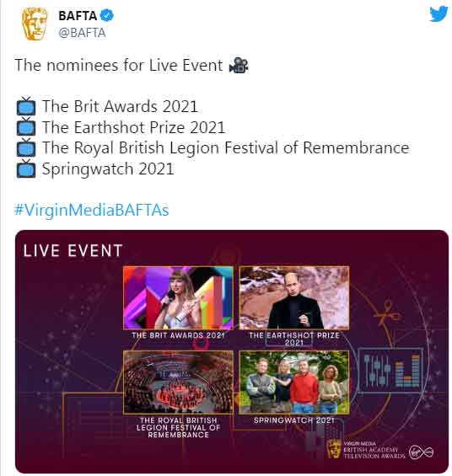Click TV emoji beside Springwatch 2021

pyautogui.click(x=26, y=168)
